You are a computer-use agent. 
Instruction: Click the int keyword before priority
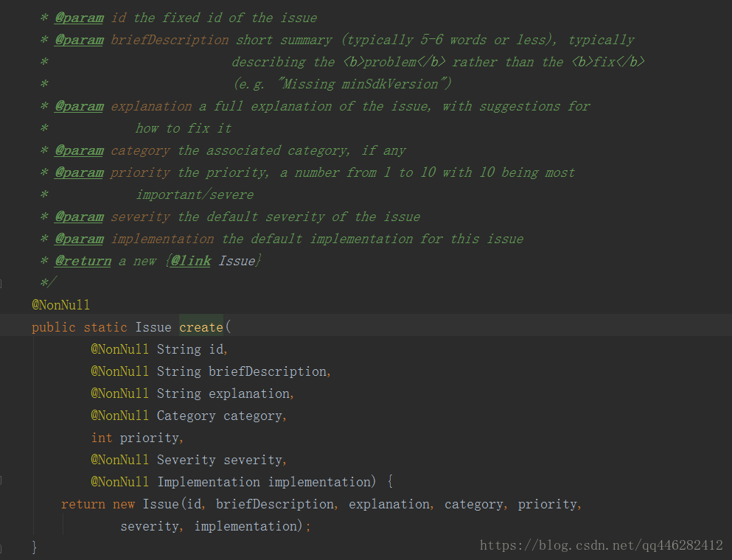pyautogui.click(x=101, y=438)
